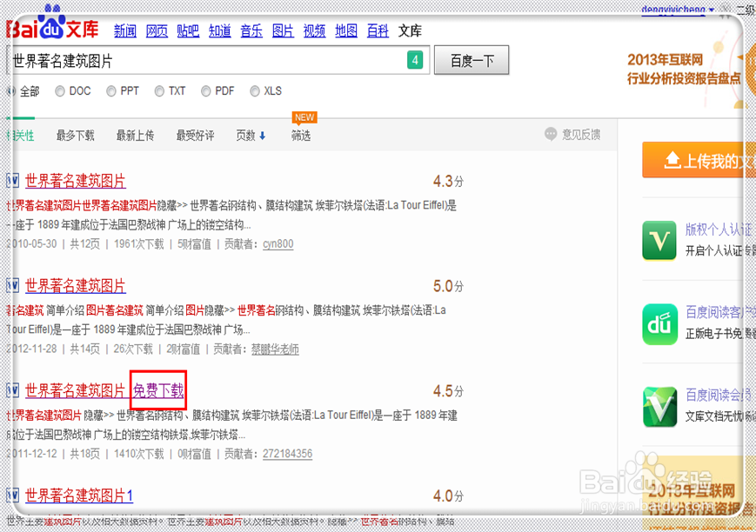Click the 4.3分 rating score
Image resolution: width=756 pixels, height=532 pixels.
[448, 182]
